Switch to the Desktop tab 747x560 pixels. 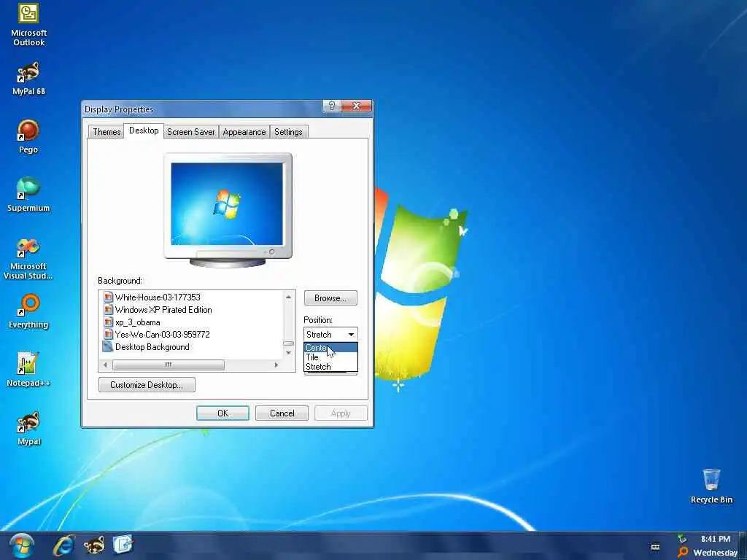click(144, 131)
